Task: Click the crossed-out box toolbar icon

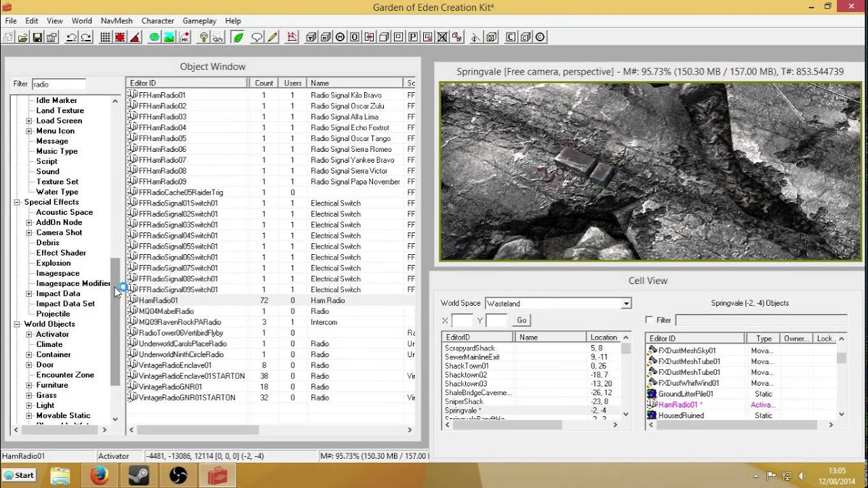Action: point(442,37)
